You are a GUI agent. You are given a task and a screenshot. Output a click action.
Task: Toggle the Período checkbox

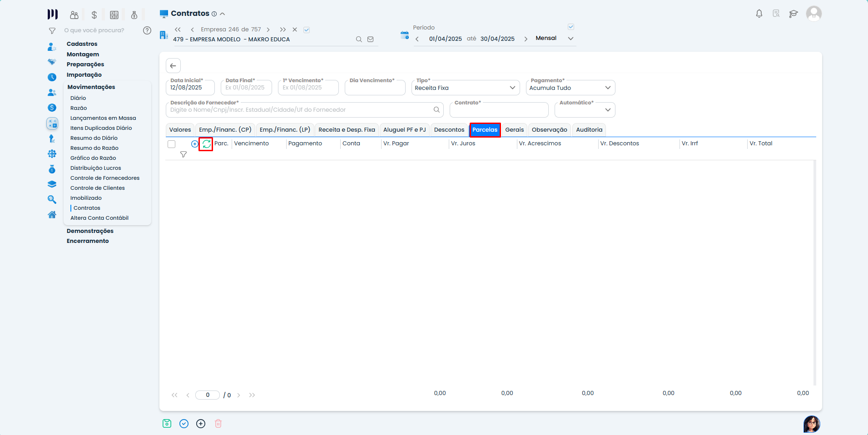pyautogui.click(x=571, y=27)
